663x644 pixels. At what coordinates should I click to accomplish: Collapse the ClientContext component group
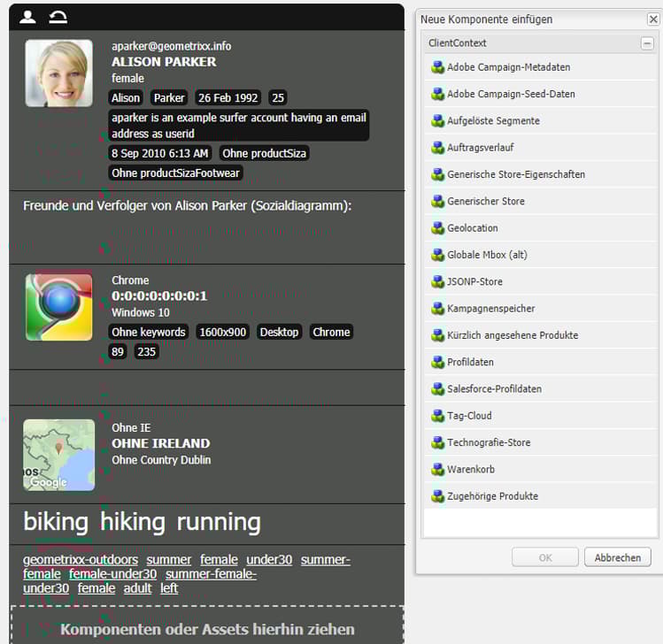tap(647, 43)
